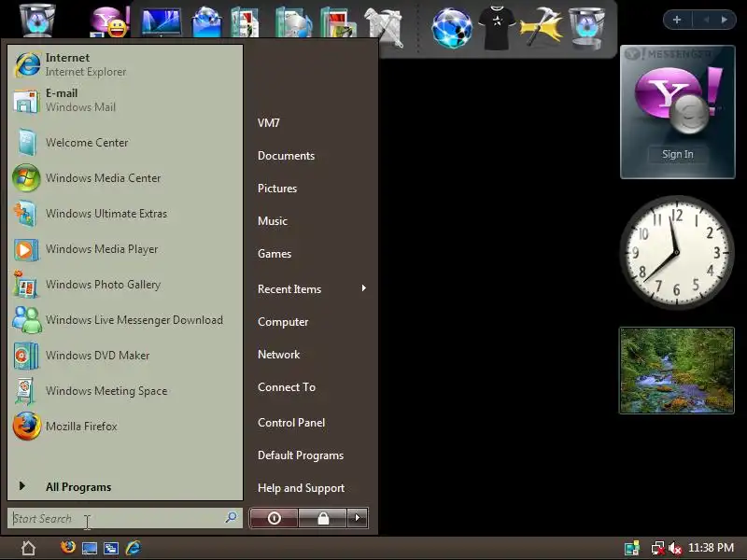Click the lock button
747x560 pixels.
323,518
